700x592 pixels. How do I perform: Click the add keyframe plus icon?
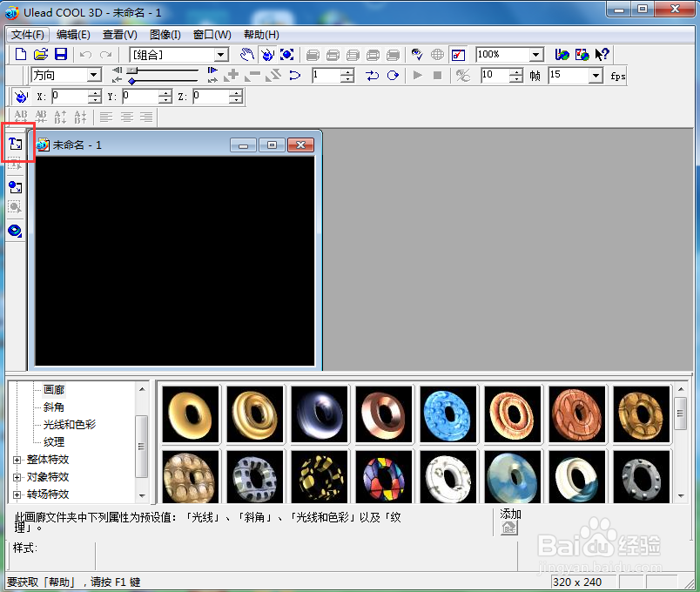233,75
